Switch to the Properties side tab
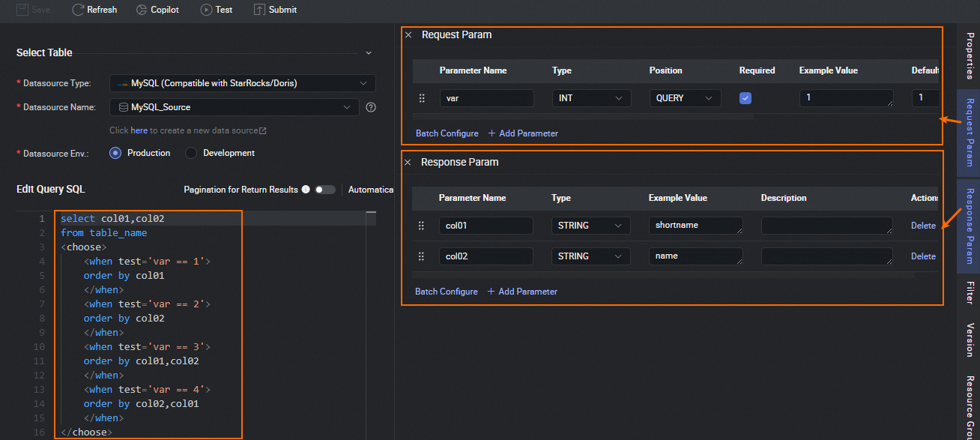The width and height of the screenshot is (980, 440). [970, 55]
